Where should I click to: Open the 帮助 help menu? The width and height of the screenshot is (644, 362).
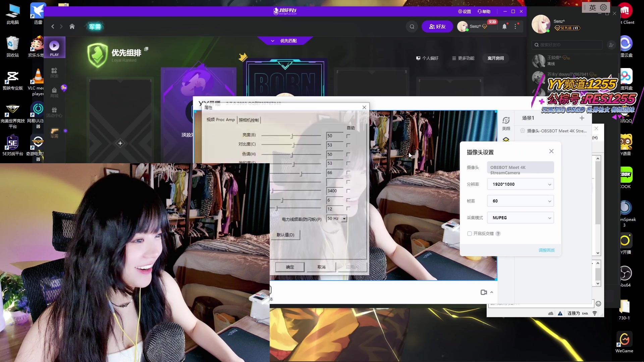pyautogui.click(x=484, y=11)
